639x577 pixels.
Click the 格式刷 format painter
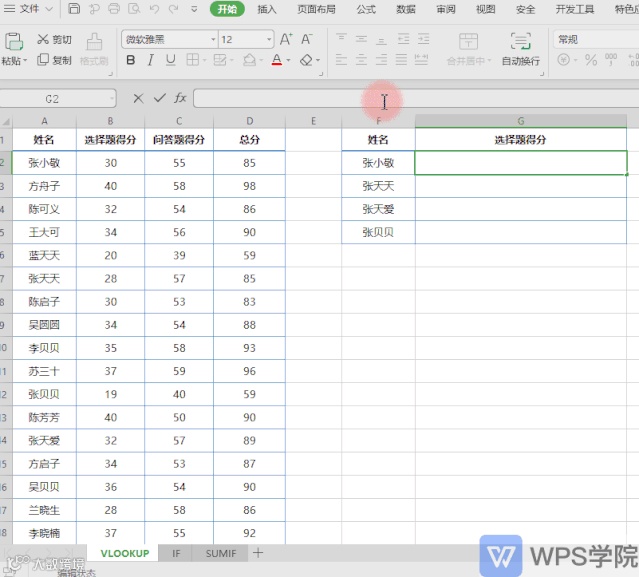(x=94, y=49)
